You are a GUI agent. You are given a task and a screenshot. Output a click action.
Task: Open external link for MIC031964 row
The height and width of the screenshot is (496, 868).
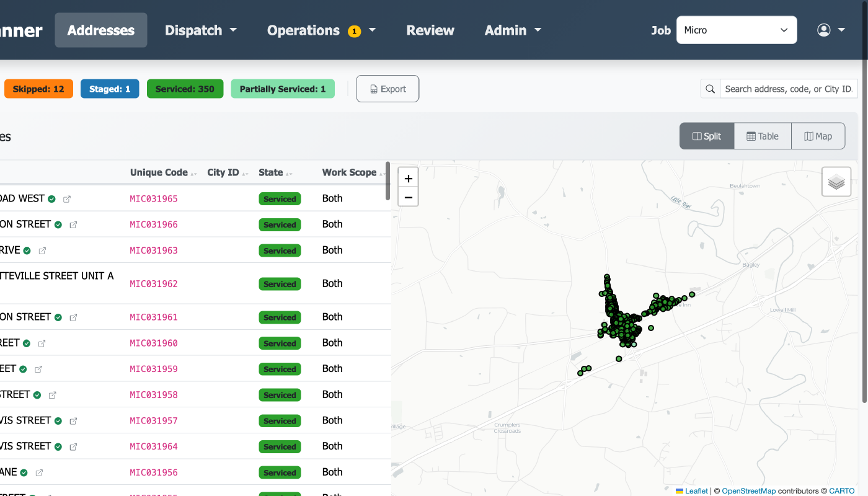(x=73, y=447)
